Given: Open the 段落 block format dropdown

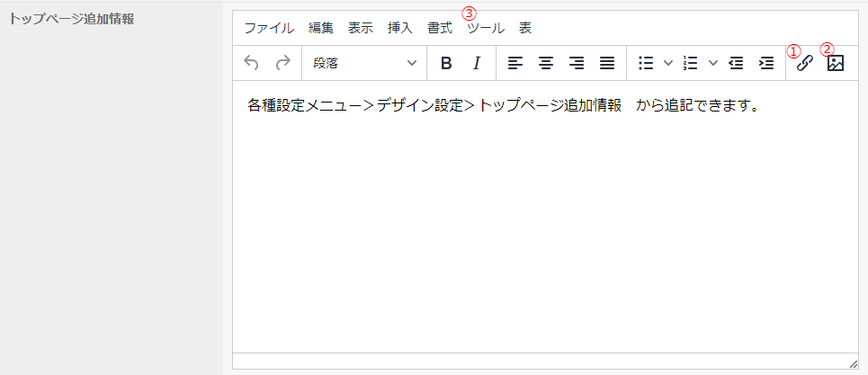Looking at the screenshot, I should [x=363, y=63].
